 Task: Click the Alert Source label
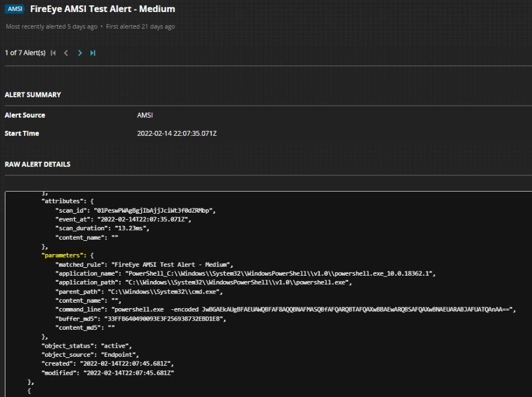pos(25,115)
